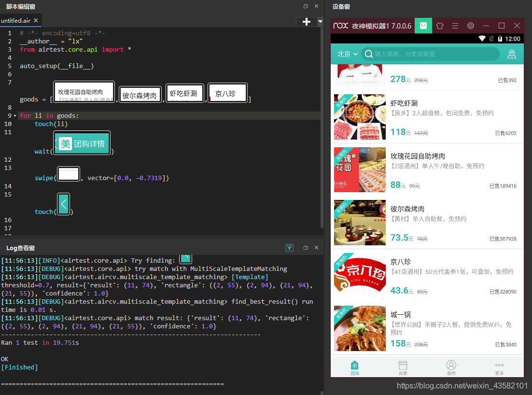Click the [Finished] log line

click(x=19, y=367)
